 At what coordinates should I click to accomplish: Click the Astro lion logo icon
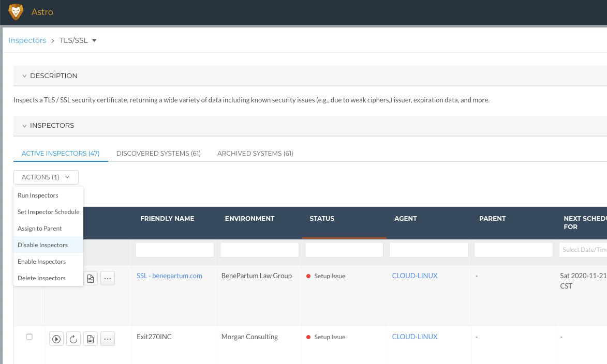coord(16,12)
